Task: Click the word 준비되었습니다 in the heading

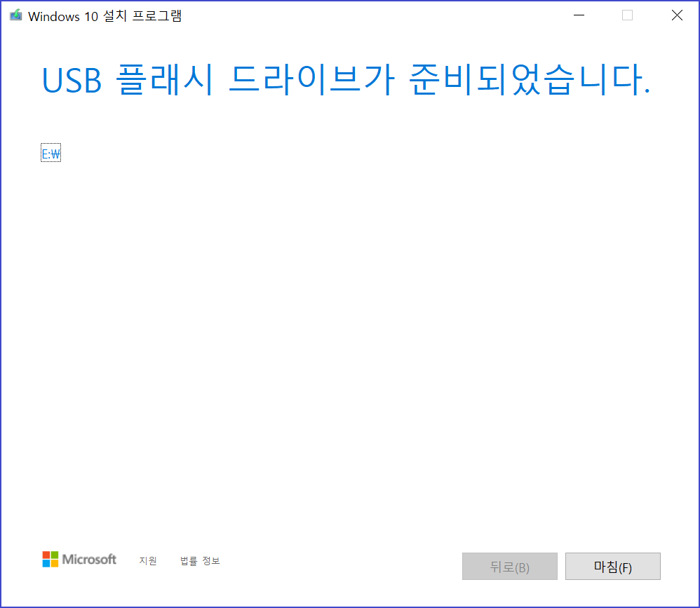Action: (529, 80)
